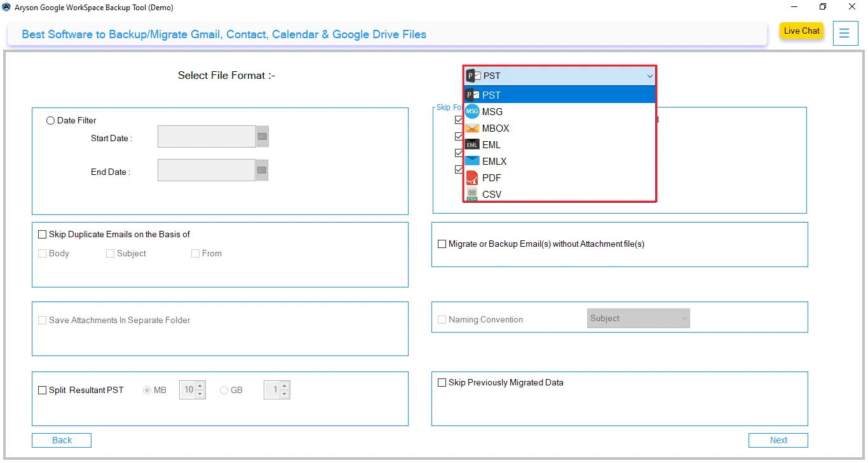Check Migrate or Backup Emails without Attachment files
This screenshot has height=463, width=868.
(x=442, y=244)
